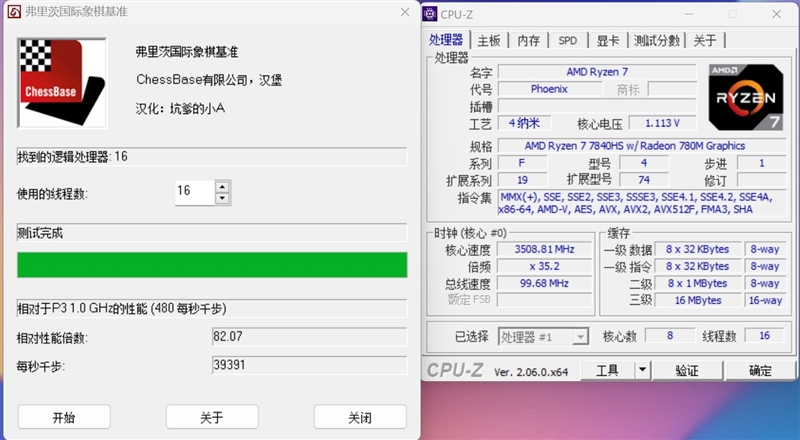This screenshot has width=800, height=440.
Task: Close the Fritz chess benchmark window
Action: pyautogui.click(x=402, y=11)
